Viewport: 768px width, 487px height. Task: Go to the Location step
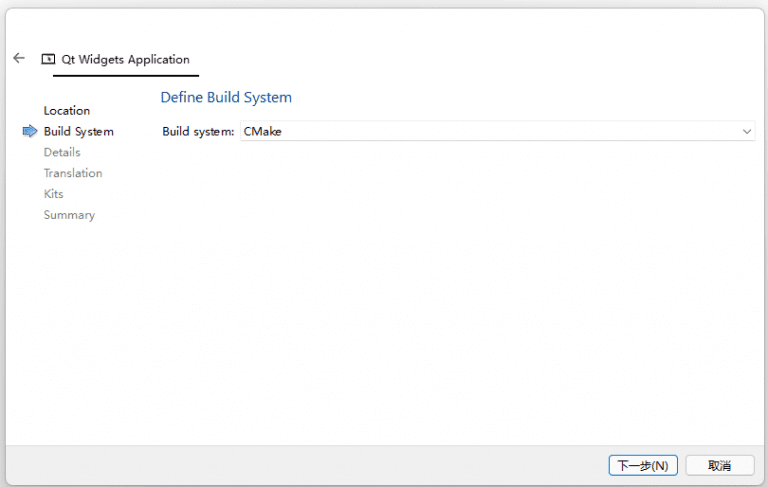tap(67, 110)
